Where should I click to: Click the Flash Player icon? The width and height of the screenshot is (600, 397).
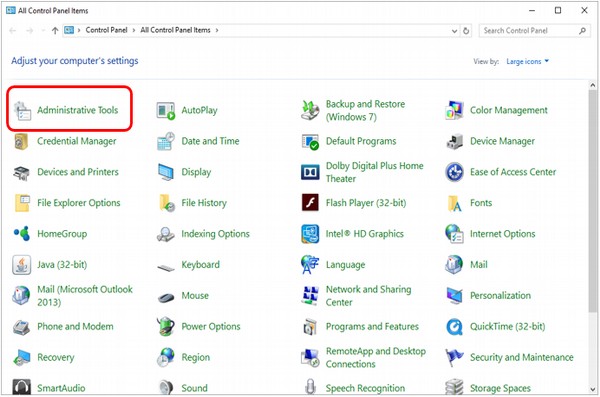(x=310, y=203)
